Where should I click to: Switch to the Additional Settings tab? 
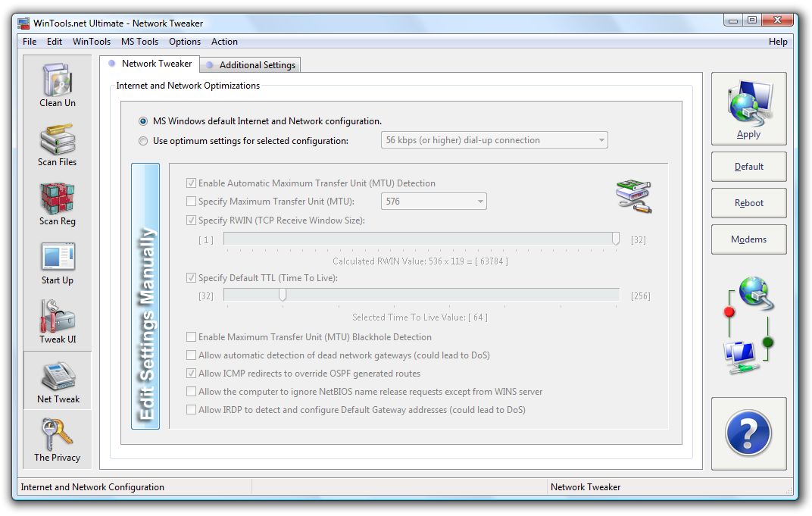tap(251, 64)
